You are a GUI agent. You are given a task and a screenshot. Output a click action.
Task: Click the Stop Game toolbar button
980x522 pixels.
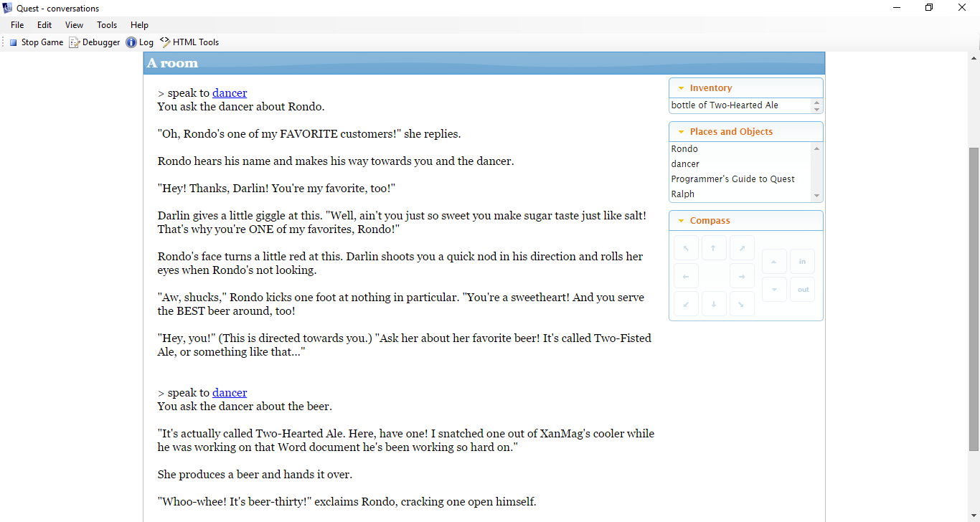pos(36,42)
